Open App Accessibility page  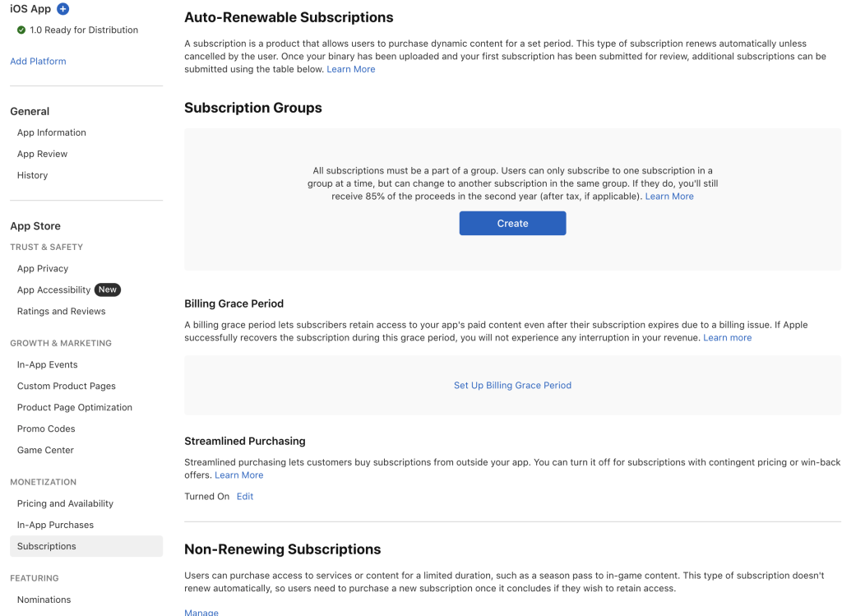coord(53,290)
